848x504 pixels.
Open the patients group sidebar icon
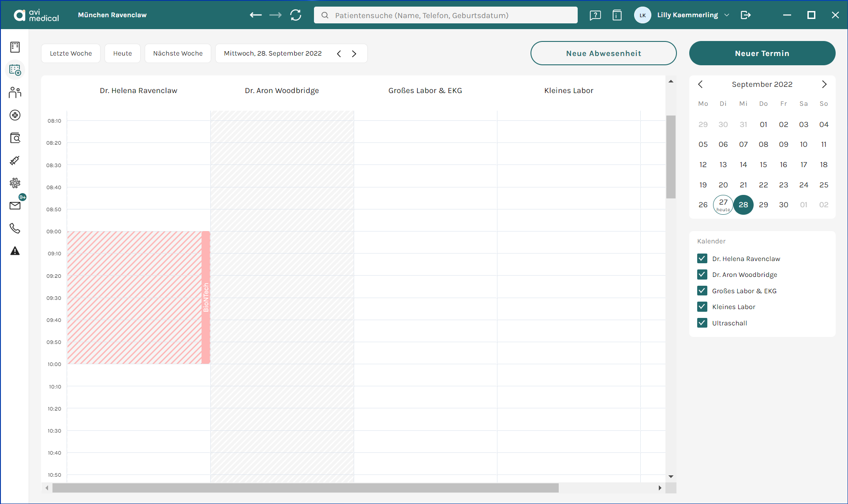coord(15,93)
